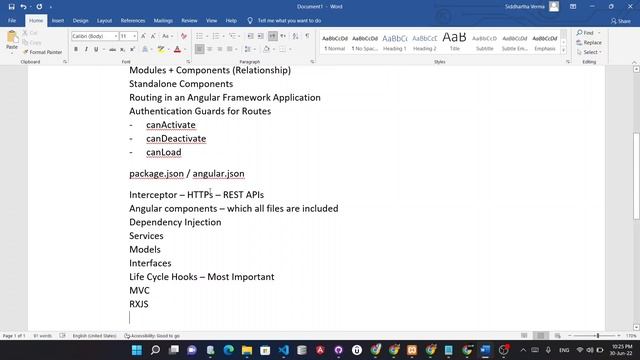Save the document from Quick Access
This screenshot has height=360, width=640.
[x=11, y=7]
